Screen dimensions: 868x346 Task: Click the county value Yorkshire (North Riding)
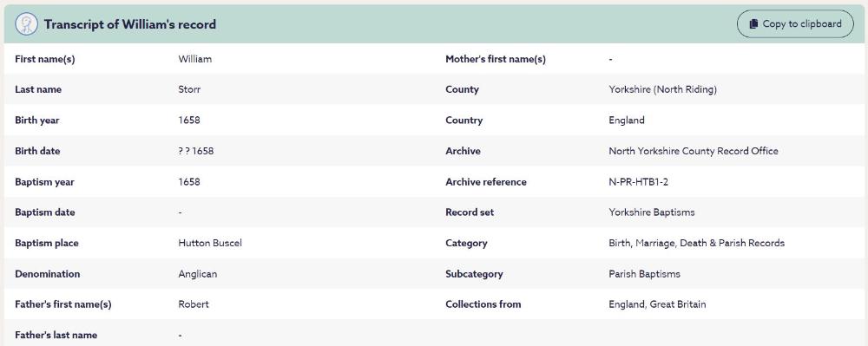(x=662, y=89)
